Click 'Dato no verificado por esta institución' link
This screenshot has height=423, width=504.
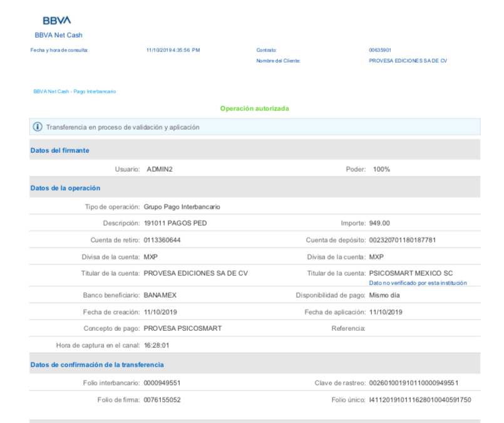(418, 283)
